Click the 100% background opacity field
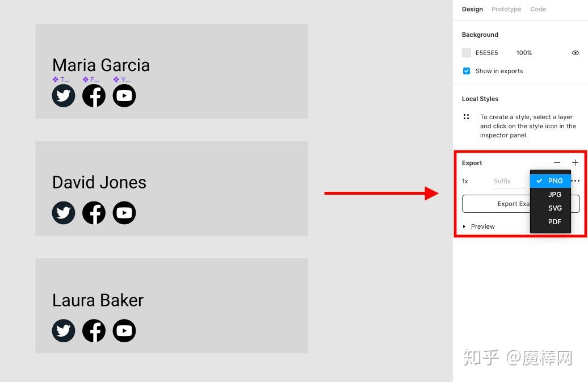 pos(524,53)
